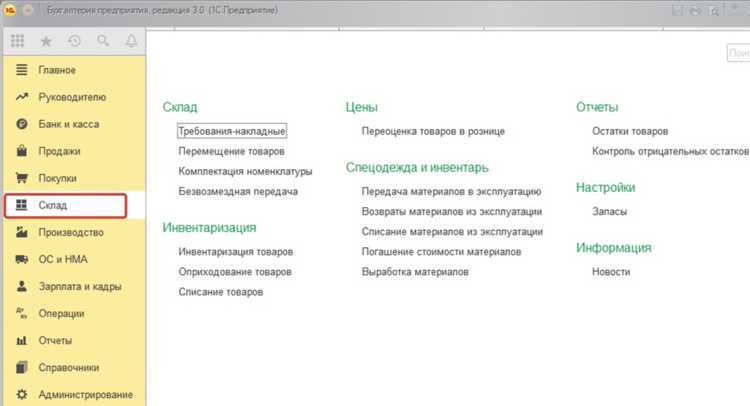Click the Склад group heading

tap(180, 107)
